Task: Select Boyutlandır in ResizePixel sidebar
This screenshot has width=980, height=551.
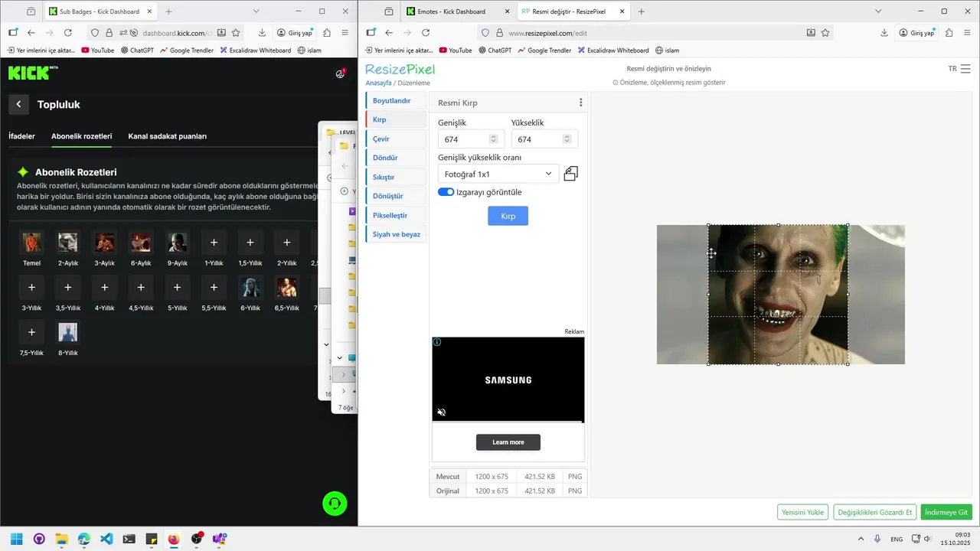Action: click(396, 100)
